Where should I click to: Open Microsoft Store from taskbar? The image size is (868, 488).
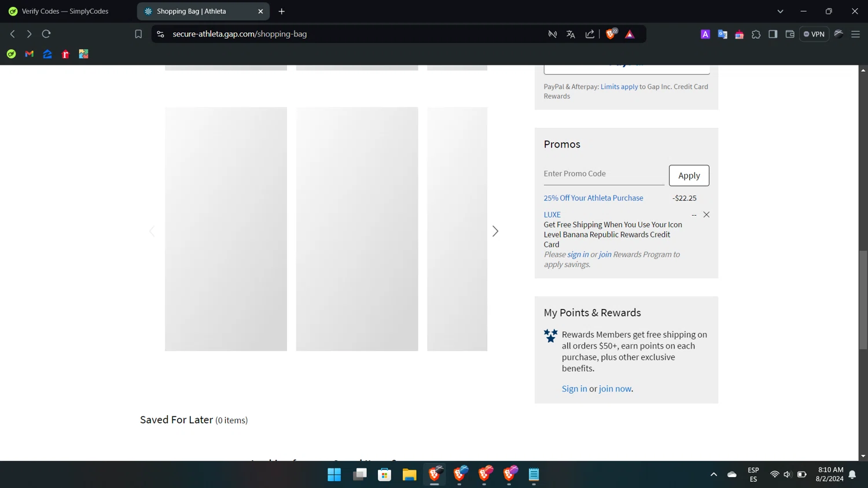[x=385, y=475]
